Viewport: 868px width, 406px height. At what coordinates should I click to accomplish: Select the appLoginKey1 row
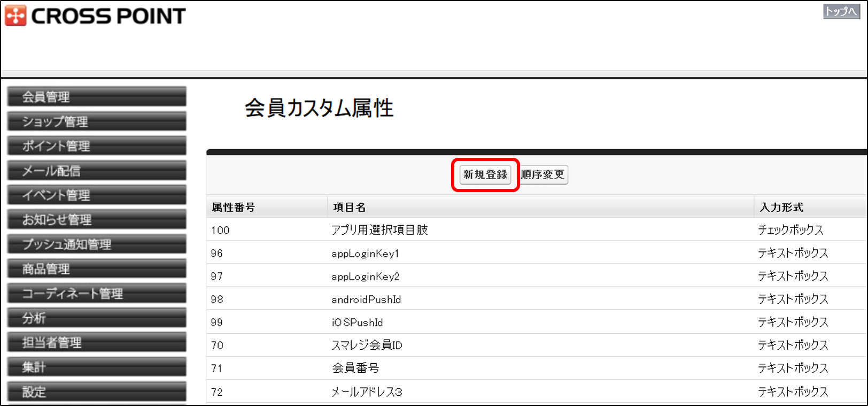tap(365, 254)
